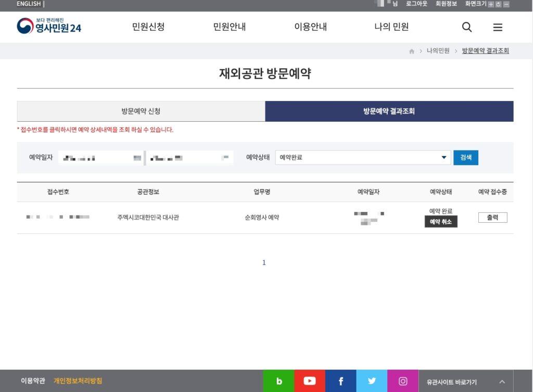Click 주멕시코대한민국 대사관 cell
Viewport: 533px width, 392px height.
[x=148, y=218]
